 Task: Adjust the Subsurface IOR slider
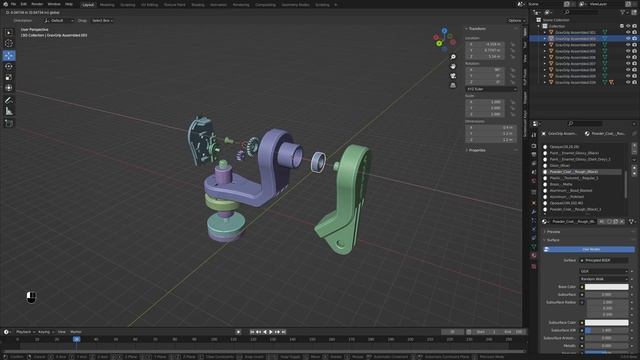coord(607,330)
